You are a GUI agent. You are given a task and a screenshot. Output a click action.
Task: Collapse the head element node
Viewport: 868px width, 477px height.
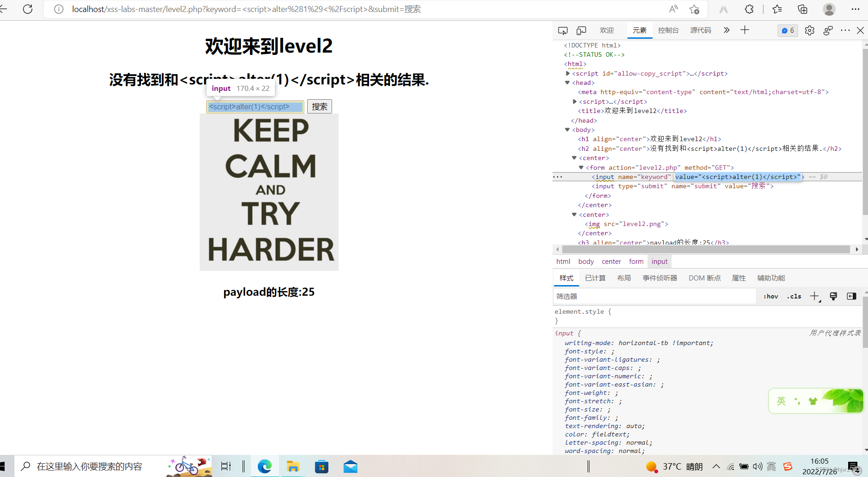[567, 83]
